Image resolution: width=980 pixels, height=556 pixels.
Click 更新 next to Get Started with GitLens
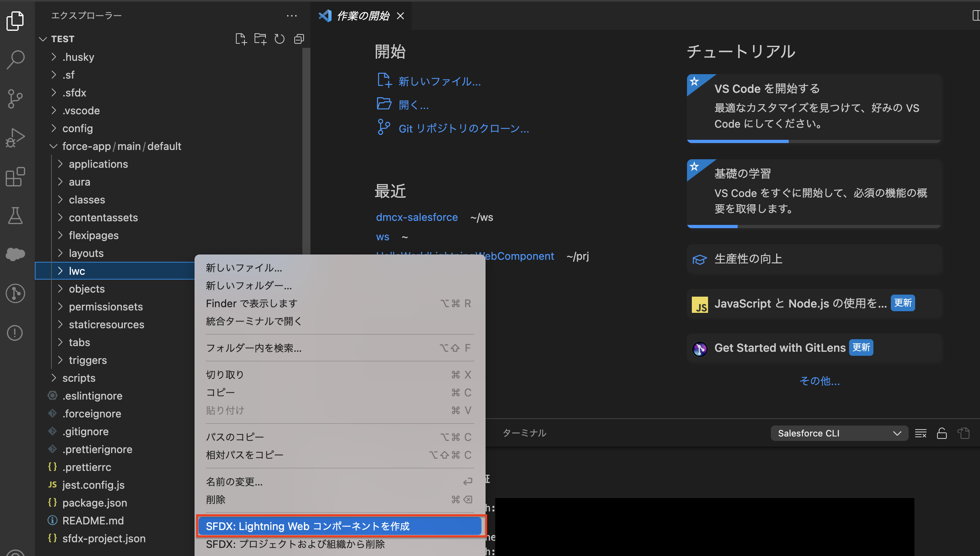(861, 347)
